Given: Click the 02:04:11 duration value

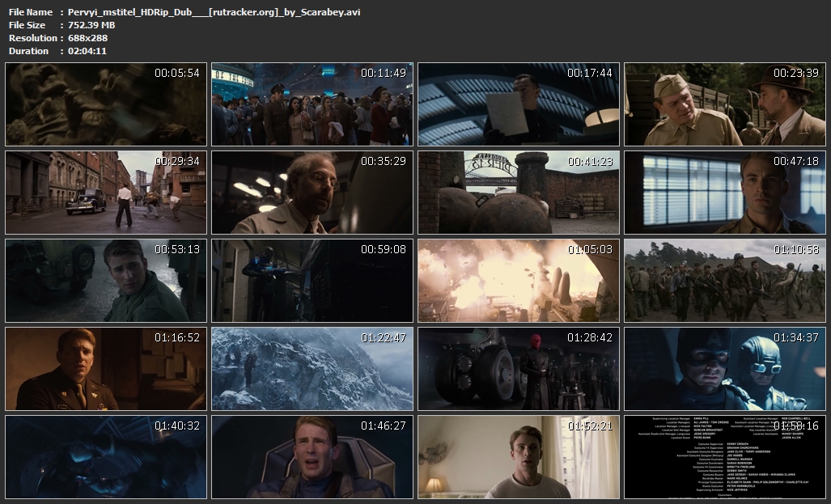Looking at the screenshot, I should tap(87, 51).
